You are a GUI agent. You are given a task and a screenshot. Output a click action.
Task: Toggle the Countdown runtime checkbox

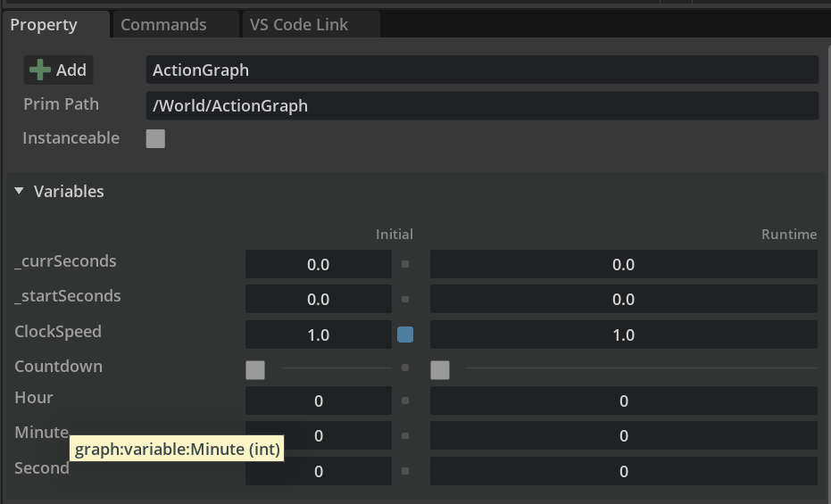tap(440, 369)
